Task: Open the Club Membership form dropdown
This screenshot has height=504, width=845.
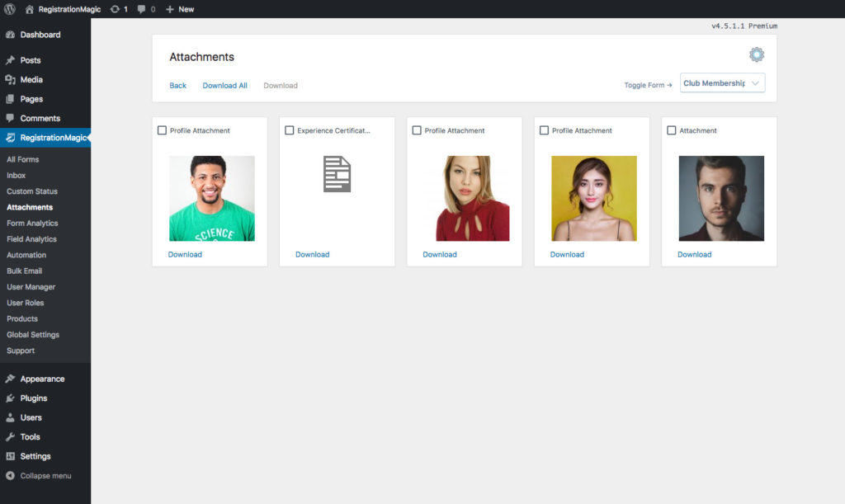Action: click(x=722, y=83)
